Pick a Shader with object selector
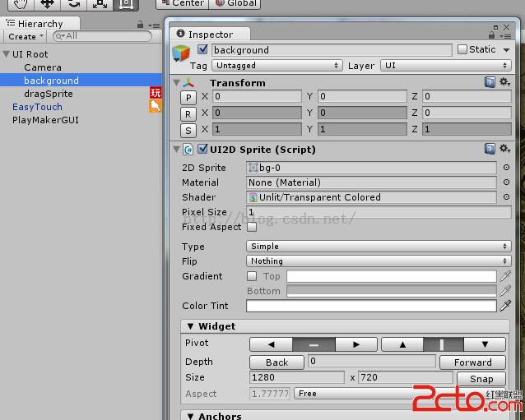 506,197
